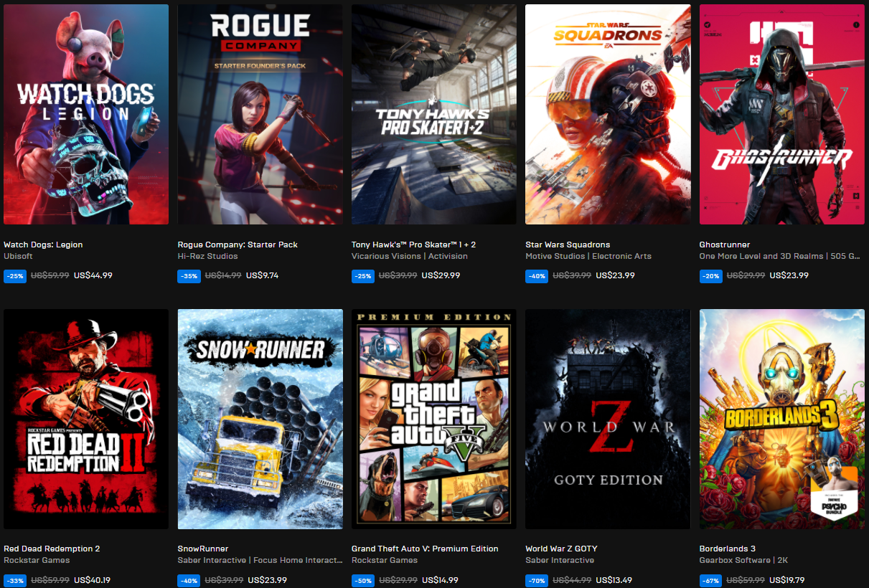This screenshot has height=588, width=869.
Task: Click the -50% badge under Grand Theft Auto V
Action: pyautogui.click(x=363, y=580)
